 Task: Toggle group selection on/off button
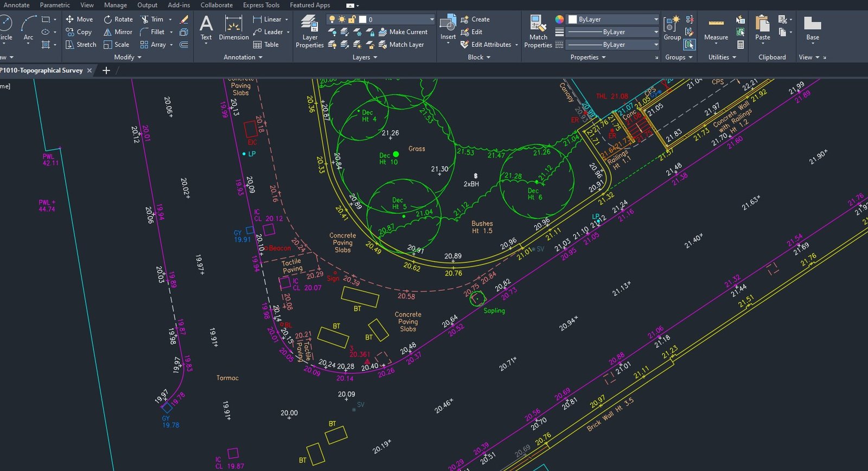pyautogui.click(x=690, y=44)
